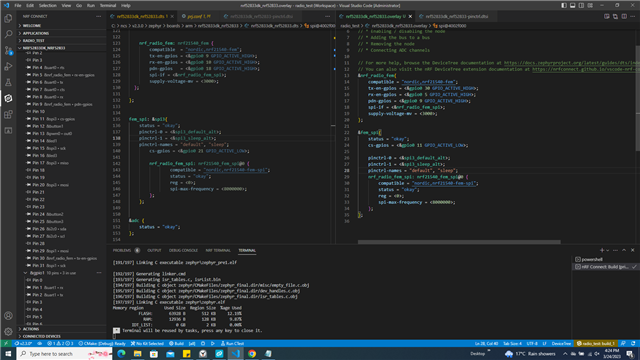Open the Explorer view in activity bar

pos(8,18)
